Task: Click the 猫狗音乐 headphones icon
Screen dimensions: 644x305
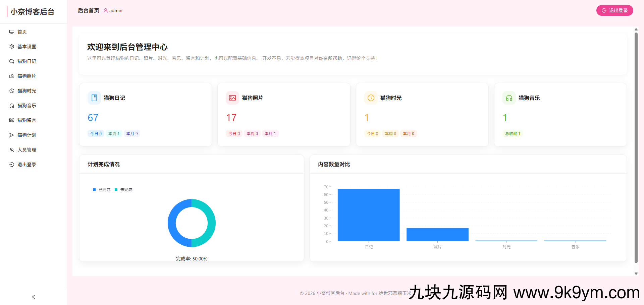Action: [11, 106]
